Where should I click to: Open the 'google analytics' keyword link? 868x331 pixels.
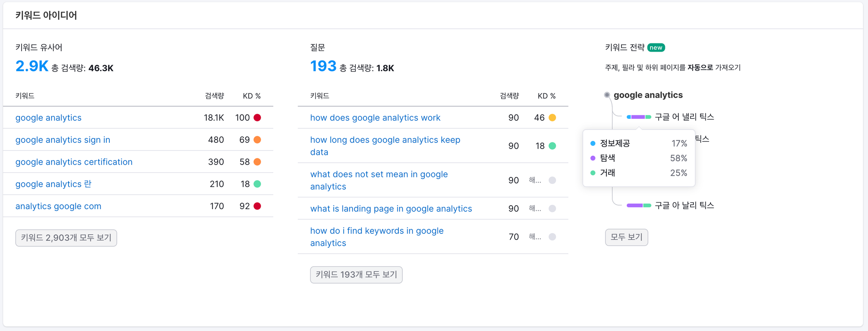[x=48, y=118]
